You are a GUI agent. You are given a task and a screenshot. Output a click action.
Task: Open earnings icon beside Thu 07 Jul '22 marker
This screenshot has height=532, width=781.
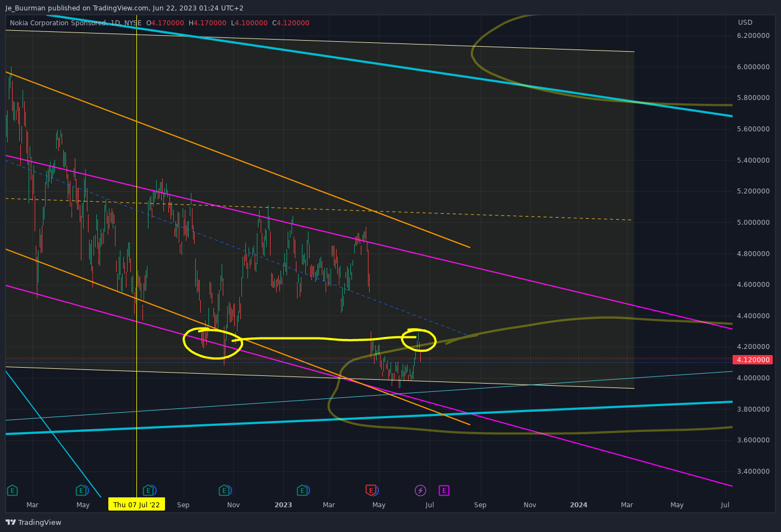click(148, 490)
